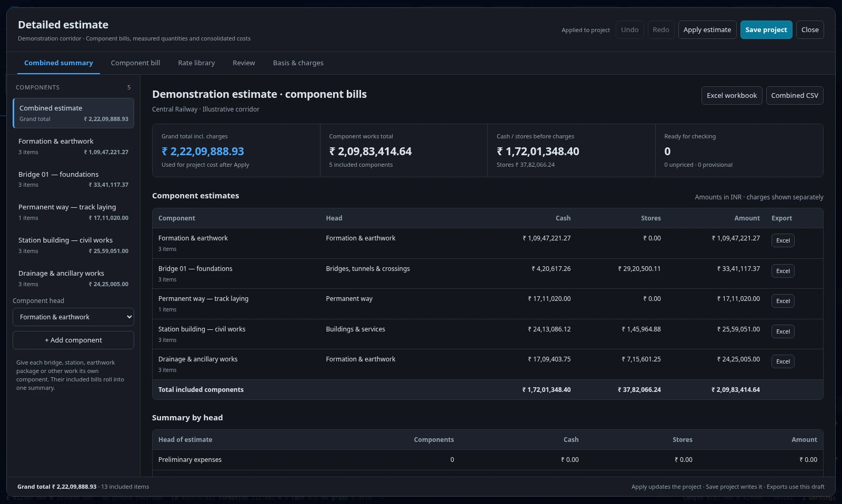Click + Add component button
The height and width of the screenshot is (504, 842).
tap(73, 340)
